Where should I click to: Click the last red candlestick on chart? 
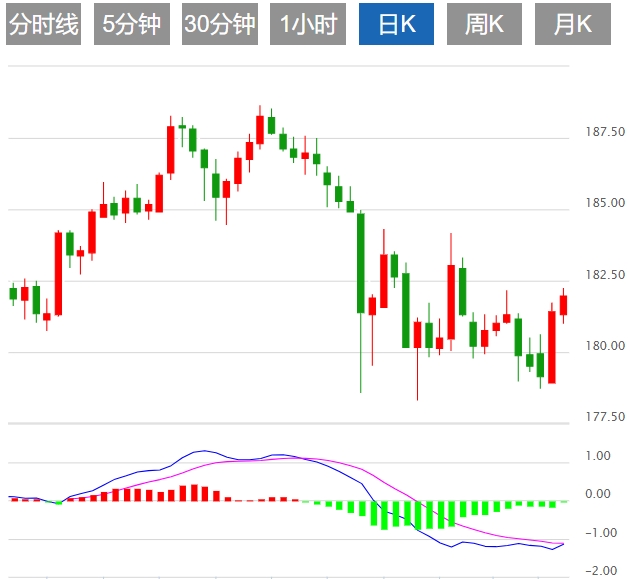563,305
